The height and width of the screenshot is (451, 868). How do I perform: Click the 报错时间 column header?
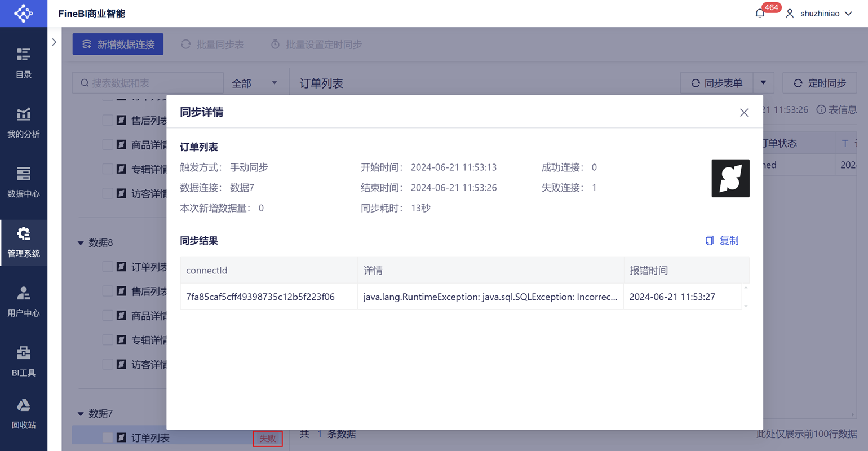(687, 271)
